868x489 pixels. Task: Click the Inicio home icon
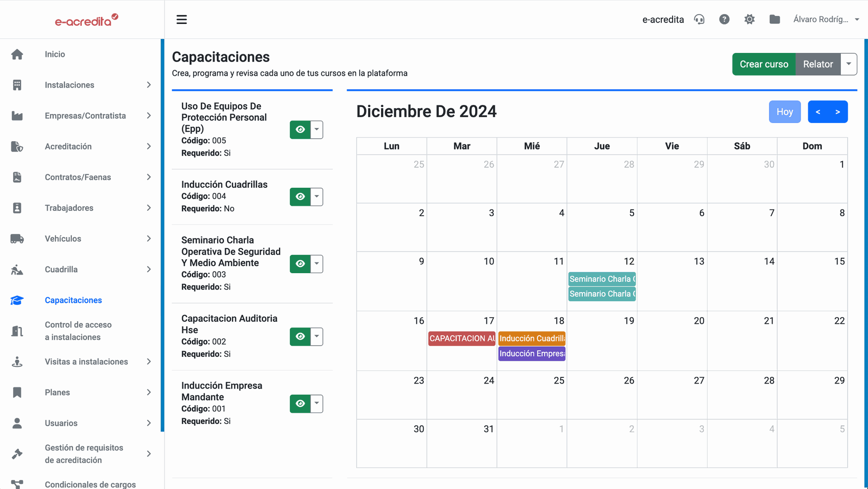pyautogui.click(x=17, y=54)
